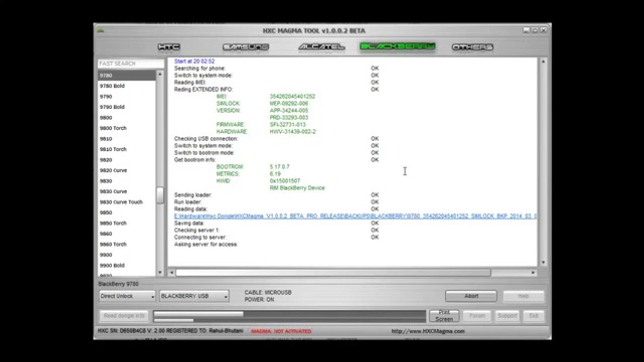The width and height of the screenshot is (644, 362).
Task: Click the model list scroll-down arrow
Action: [160, 272]
